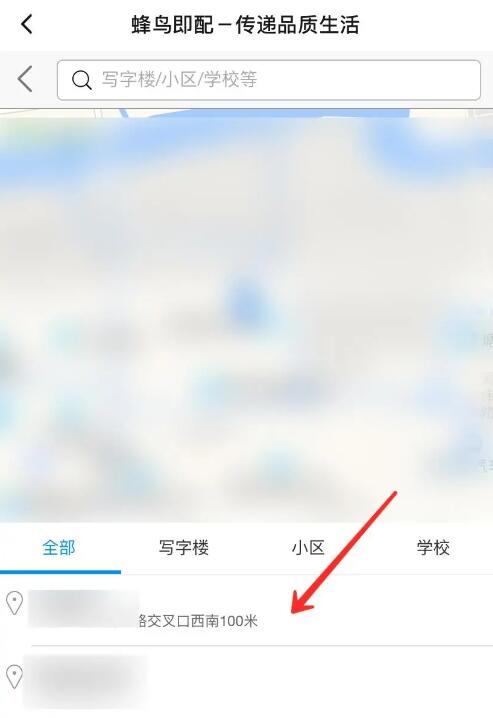
Task: Select address ending 交叉口西南100米
Action: 246,610
